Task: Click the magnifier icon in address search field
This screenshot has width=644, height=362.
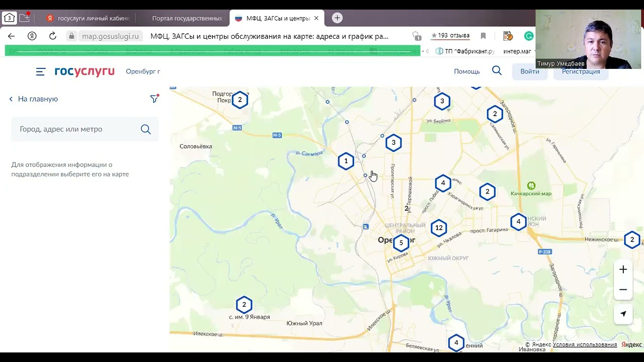Action: coord(146,130)
